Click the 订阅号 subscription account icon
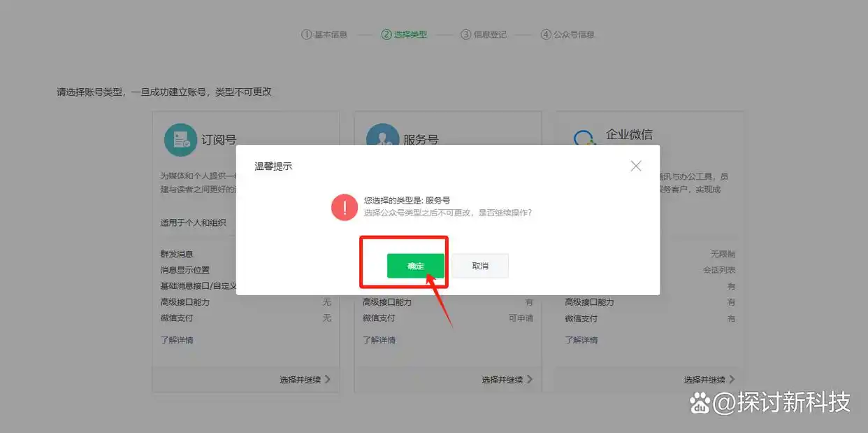 [x=180, y=140]
